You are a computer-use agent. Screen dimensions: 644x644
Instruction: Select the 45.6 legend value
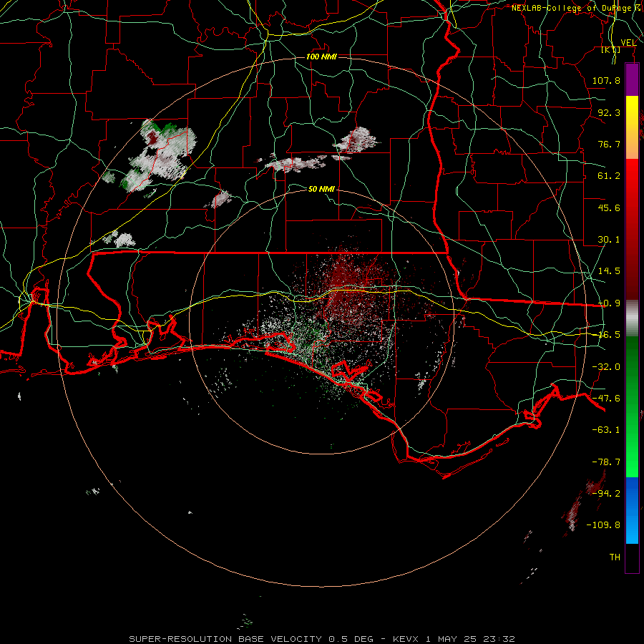point(609,208)
